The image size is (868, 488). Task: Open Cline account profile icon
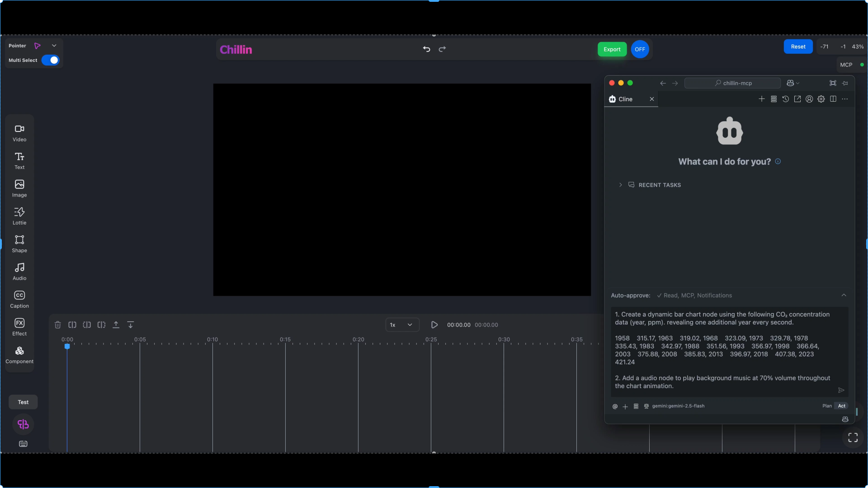pos(809,99)
